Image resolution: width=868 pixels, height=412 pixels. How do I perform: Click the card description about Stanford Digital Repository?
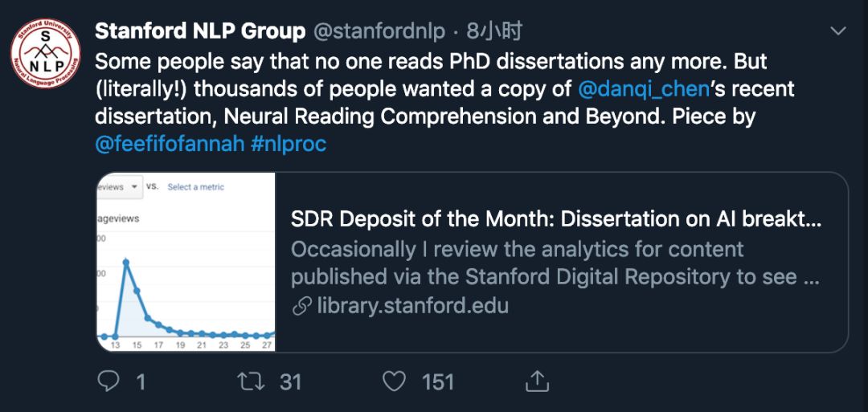(555, 263)
